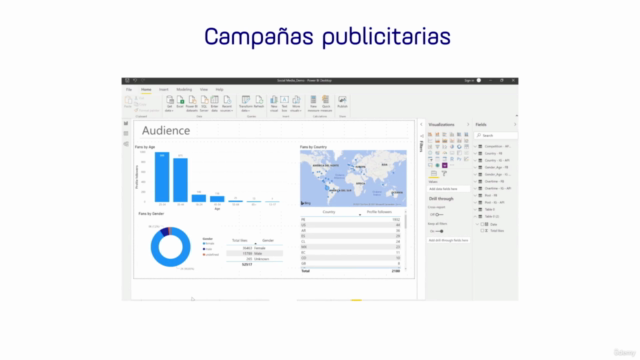Expand the Overtime - FB table
The width and height of the screenshot is (640, 360).
click(475, 181)
